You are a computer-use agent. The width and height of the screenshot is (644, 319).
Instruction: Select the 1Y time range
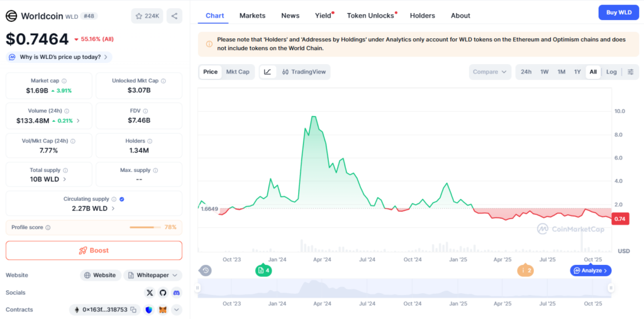coord(577,72)
